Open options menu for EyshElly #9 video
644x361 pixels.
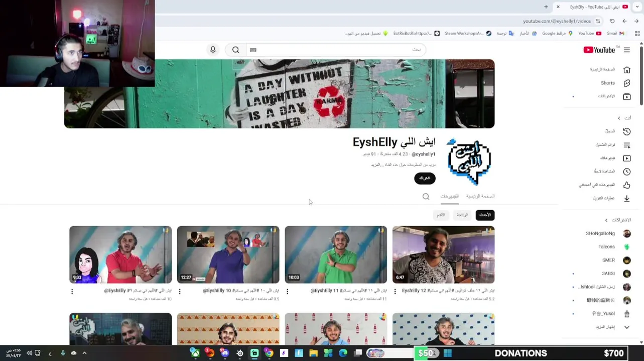pyautogui.click(x=72, y=291)
